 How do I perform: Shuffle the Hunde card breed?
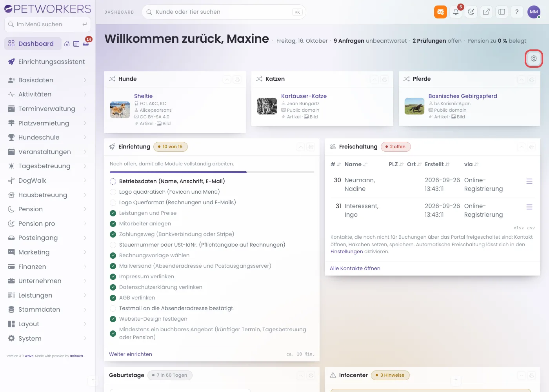click(112, 79)
